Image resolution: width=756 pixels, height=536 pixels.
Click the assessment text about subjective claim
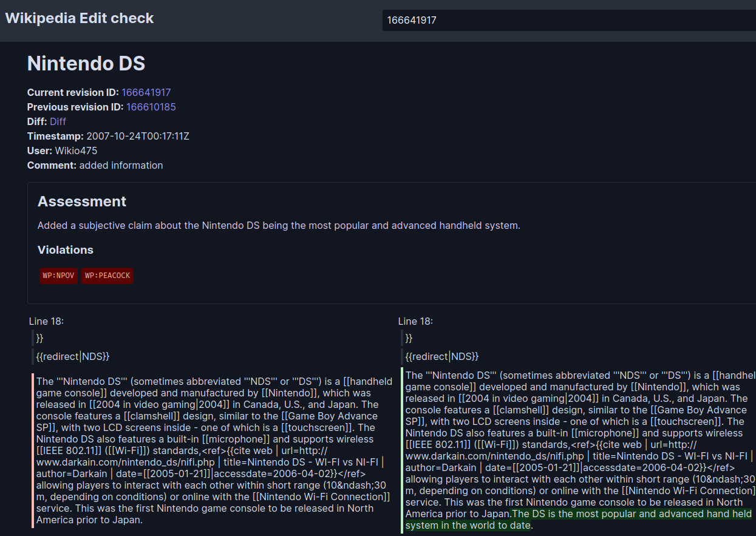(x=279, y=225)
